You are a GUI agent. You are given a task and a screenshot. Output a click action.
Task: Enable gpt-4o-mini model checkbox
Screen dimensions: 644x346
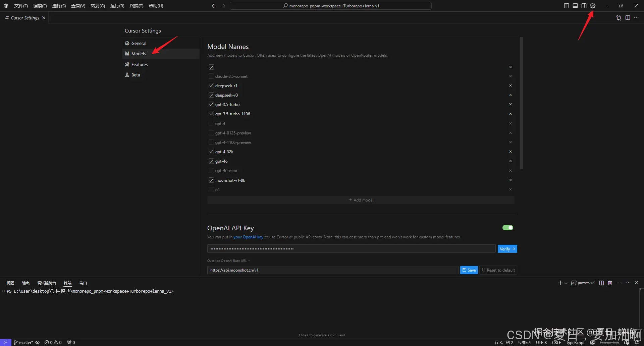coord(211,171)
